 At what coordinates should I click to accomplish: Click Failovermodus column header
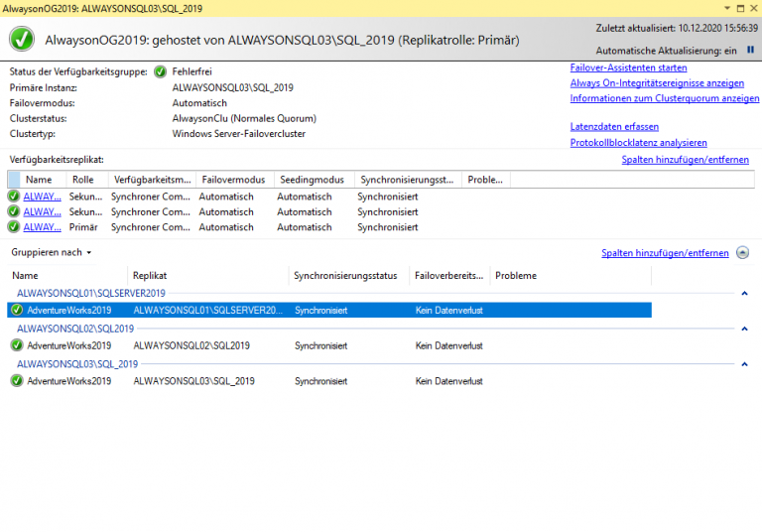tap(235, 180)
